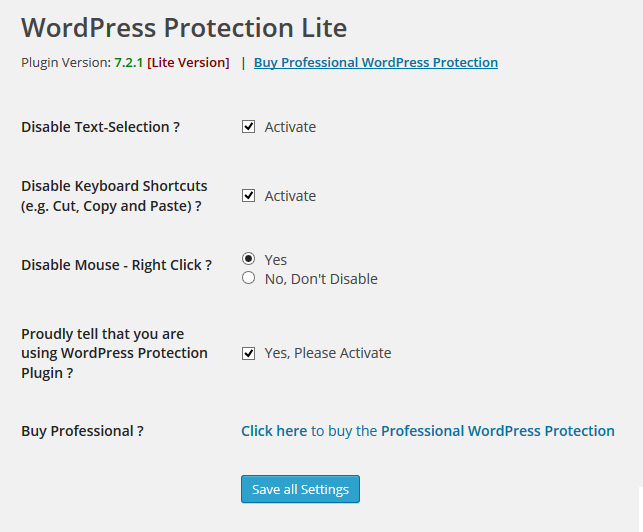
Task: Toggle the Disable Keyboard Shortcuts checkbox
Action: tap(248, 196)
